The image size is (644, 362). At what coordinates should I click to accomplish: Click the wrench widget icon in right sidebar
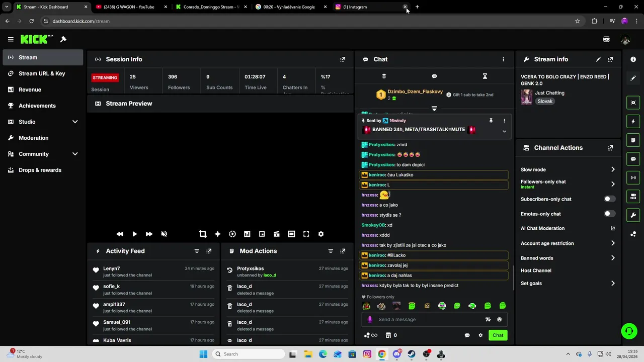[x=633, y=215]
